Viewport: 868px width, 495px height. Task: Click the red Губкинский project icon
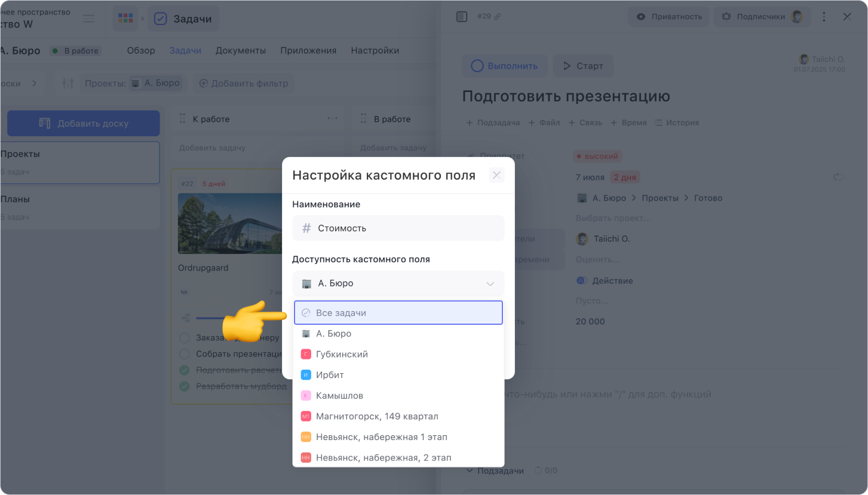click(x=306, y=354)
